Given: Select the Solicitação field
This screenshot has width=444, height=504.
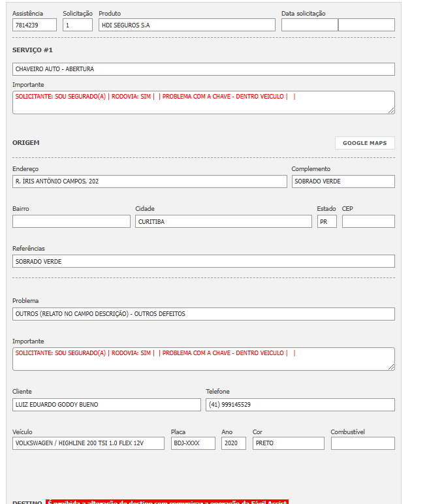Looking at the screenshot, I should 78,25.
